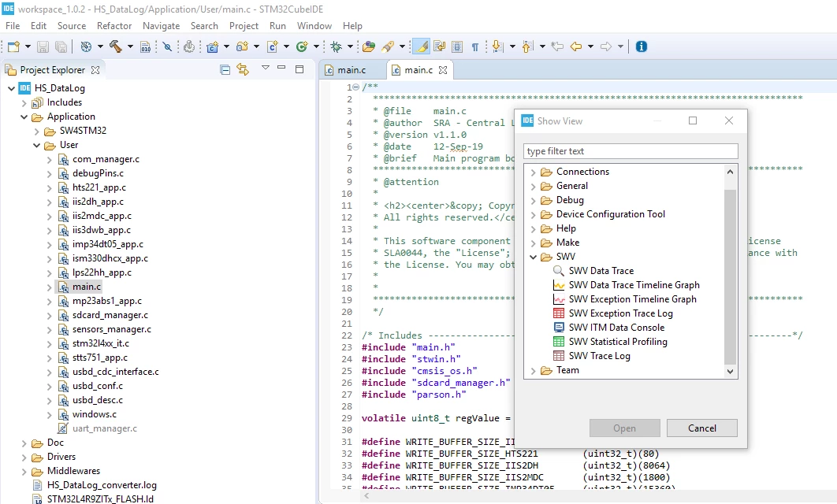Select SWV Trace Log view
Screen dimensions: 837x504
600,356
